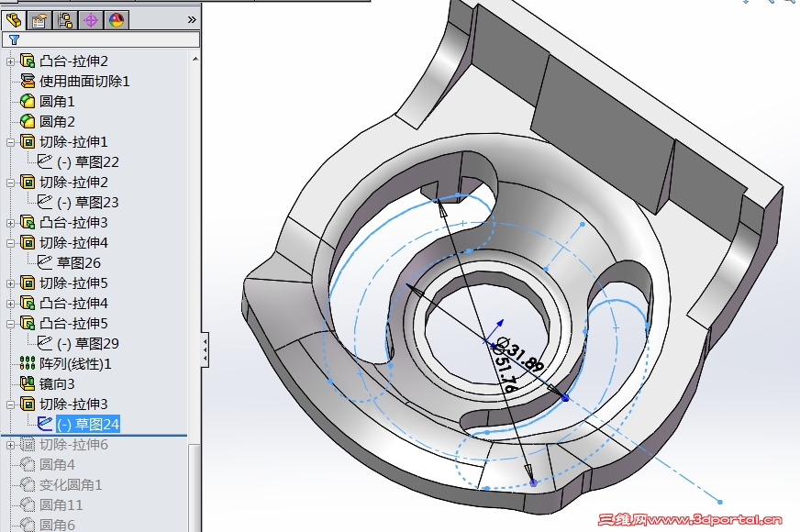
Task: Expand the 凸台-拉伸2 feature
Action: click(10, 61)
